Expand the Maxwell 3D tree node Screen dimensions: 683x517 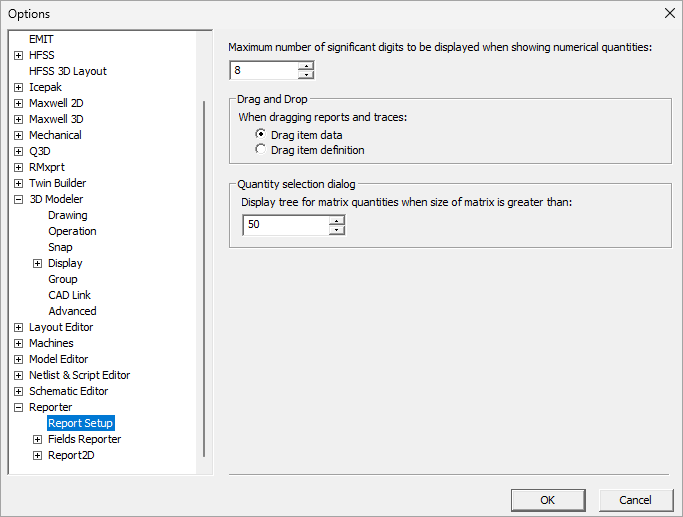pyautogui.click(x=18, y=119)
